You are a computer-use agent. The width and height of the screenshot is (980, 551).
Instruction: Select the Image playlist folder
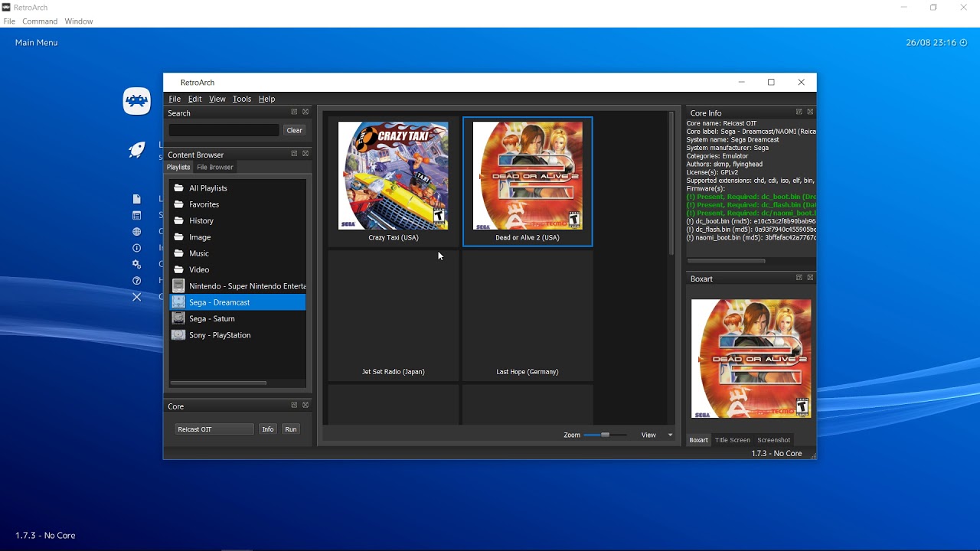coord(237,237)
